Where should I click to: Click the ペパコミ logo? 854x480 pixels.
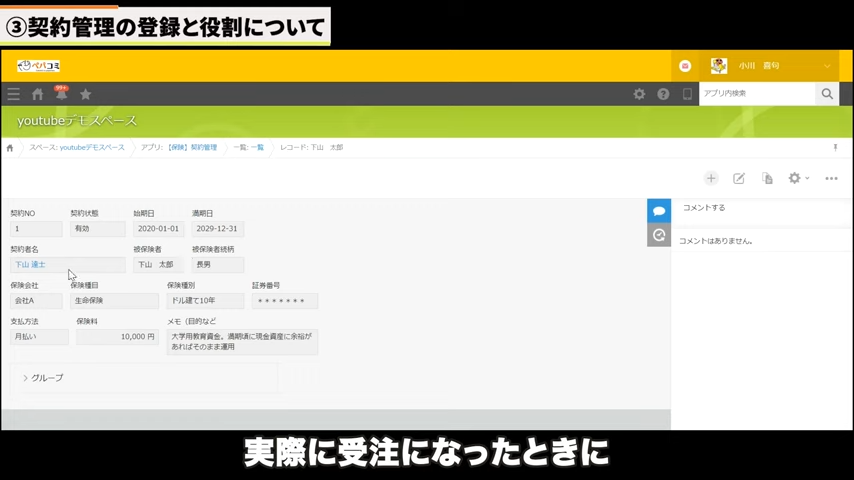39,66
